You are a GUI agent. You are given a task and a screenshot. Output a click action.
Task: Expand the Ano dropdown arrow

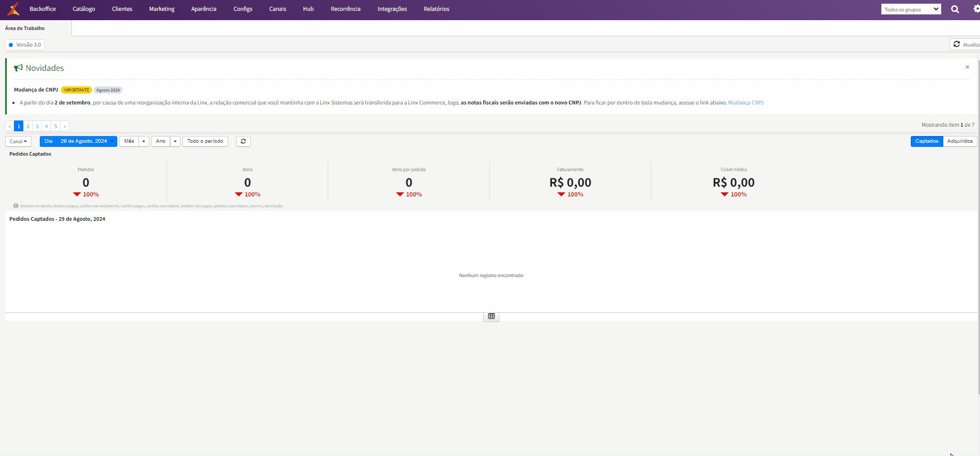coord(175,141)
